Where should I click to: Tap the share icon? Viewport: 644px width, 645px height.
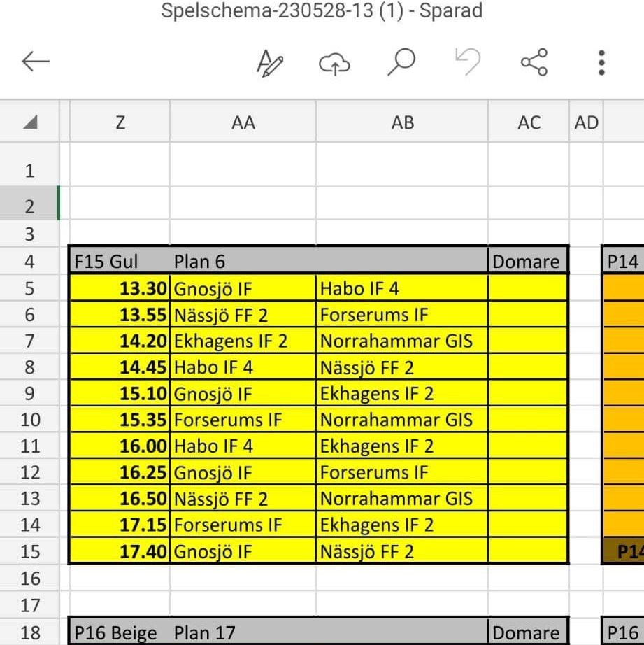tap(534, 62)
